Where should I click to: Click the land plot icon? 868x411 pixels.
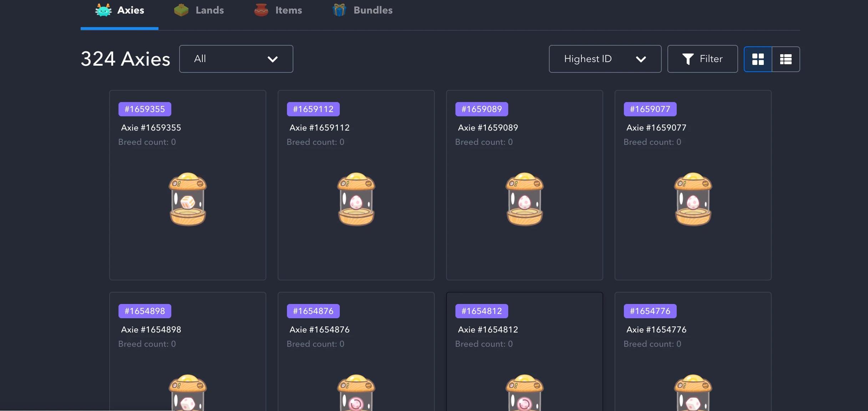181,10
